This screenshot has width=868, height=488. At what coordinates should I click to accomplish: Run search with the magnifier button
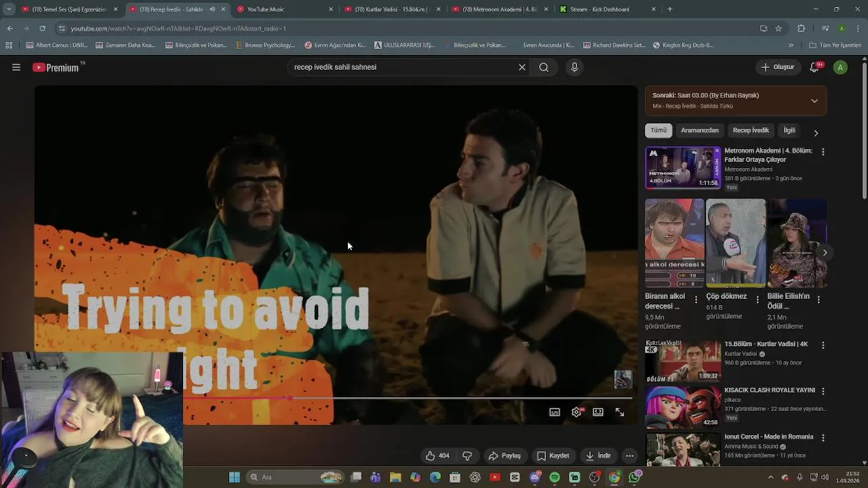[x=544, y=67]
